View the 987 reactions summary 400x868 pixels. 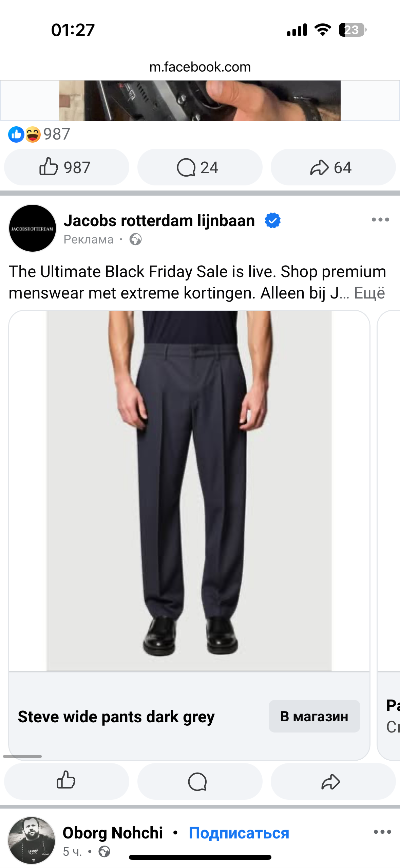39,134
